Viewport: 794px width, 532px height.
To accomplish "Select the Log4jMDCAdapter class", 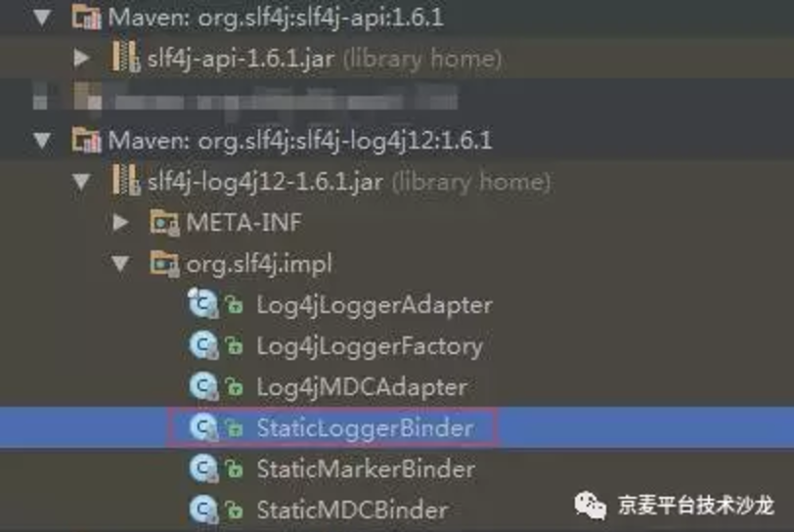I will click(362, 387).
